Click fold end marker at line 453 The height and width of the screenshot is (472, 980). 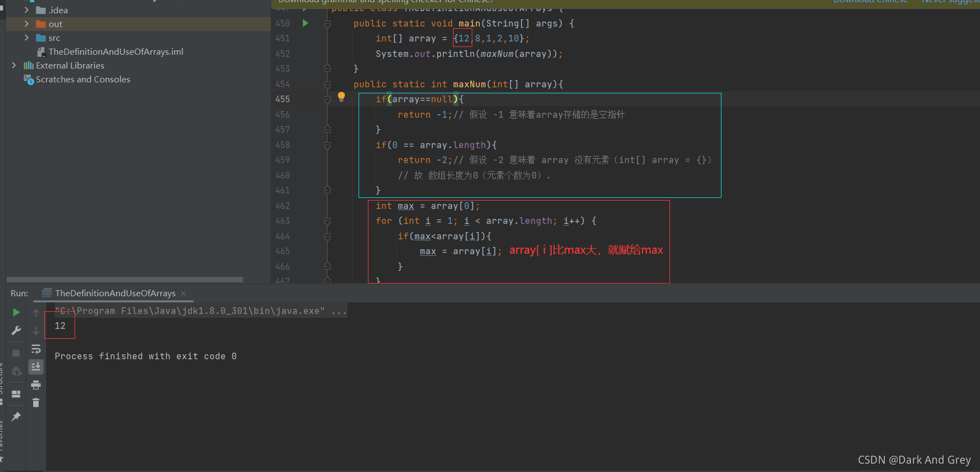[x=327, y=69]
